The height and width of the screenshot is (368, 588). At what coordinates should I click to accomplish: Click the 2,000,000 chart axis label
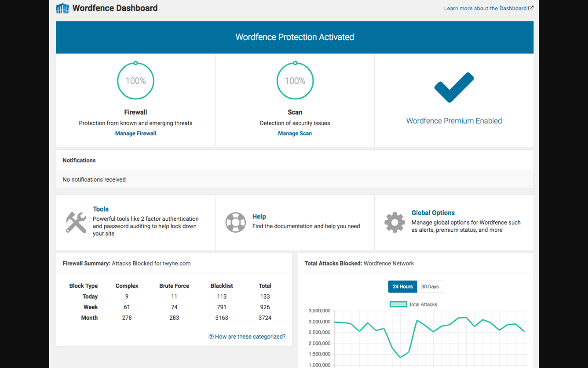click(319, 344)
